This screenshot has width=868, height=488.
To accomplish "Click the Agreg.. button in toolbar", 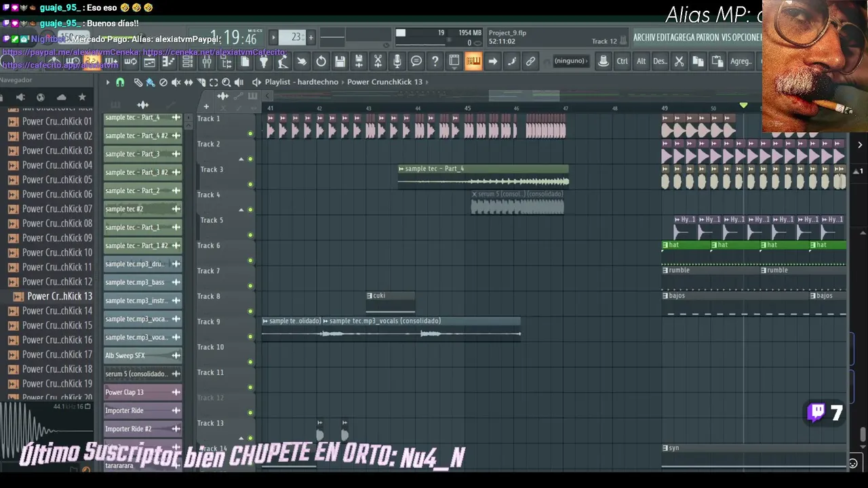I will click(741, 62).
